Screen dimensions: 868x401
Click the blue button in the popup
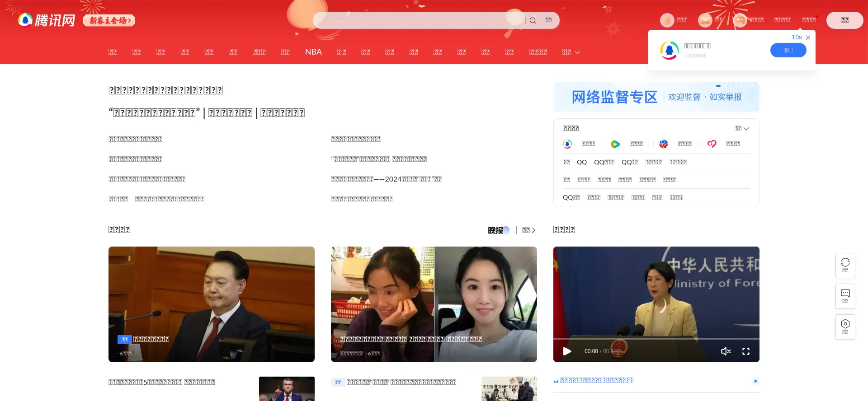coord(788,50)
